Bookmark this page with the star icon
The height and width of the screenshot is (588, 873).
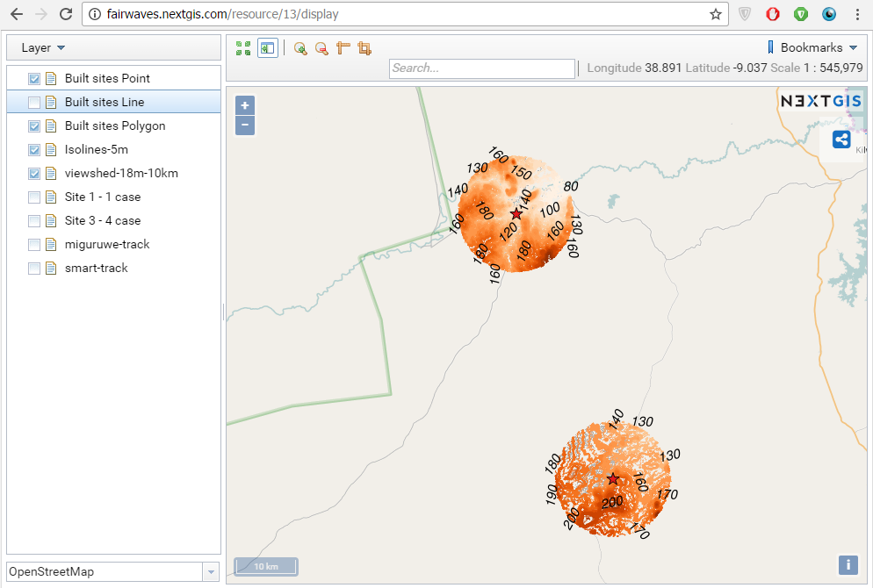(x=716, y=14)
